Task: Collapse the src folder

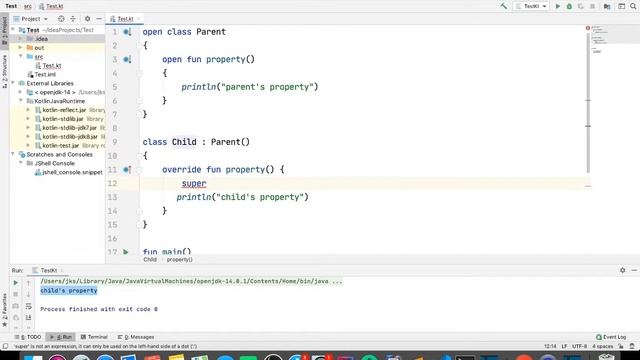Action: 20,56
